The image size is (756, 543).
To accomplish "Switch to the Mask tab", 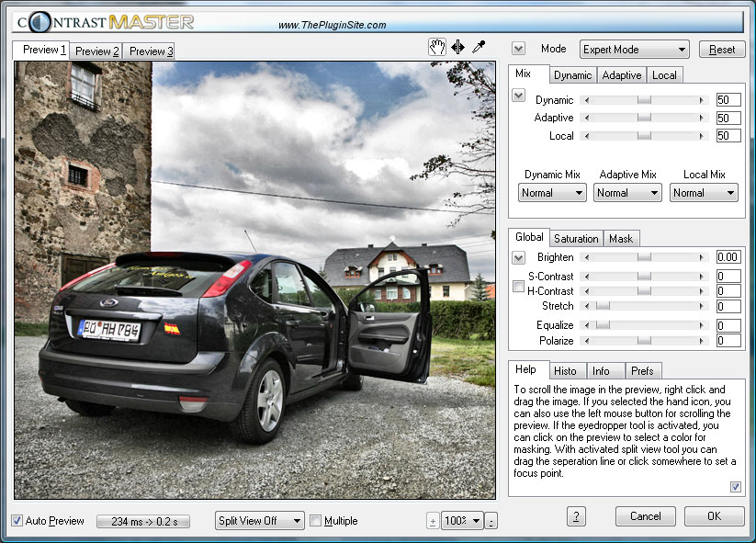I will (621, 239).
